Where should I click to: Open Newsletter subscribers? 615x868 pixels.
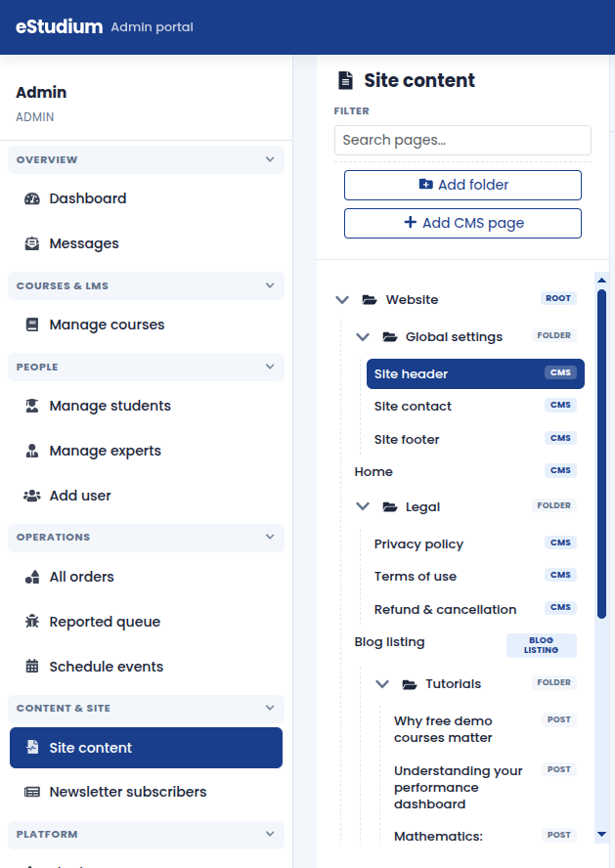146,792
